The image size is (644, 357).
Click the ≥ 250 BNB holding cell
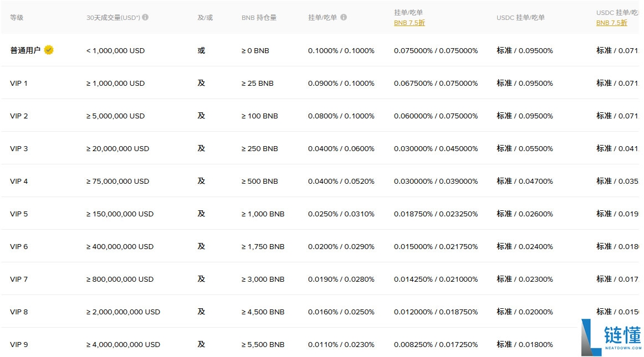[x=259, y=148]
